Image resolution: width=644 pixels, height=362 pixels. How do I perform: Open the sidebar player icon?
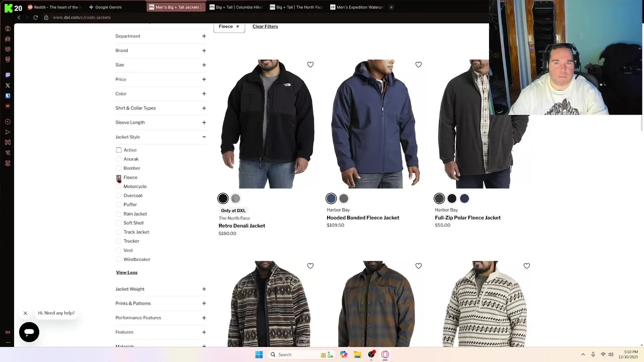point(8,122)
